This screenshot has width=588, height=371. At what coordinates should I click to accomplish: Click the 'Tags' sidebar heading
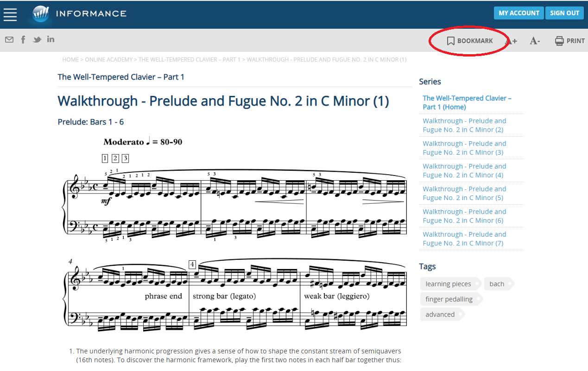(x=427, y=266)
